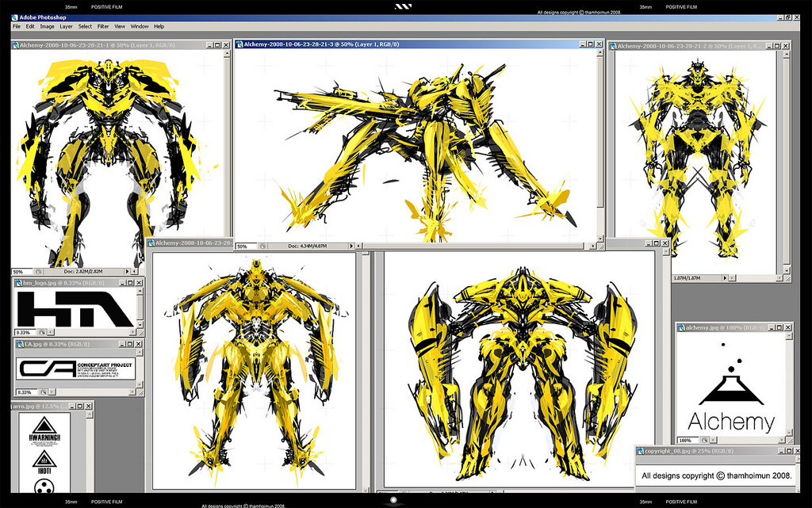
Task: Click scroll-up arrow in hm_logo.jpg window
Action: [x=140, y=291]
